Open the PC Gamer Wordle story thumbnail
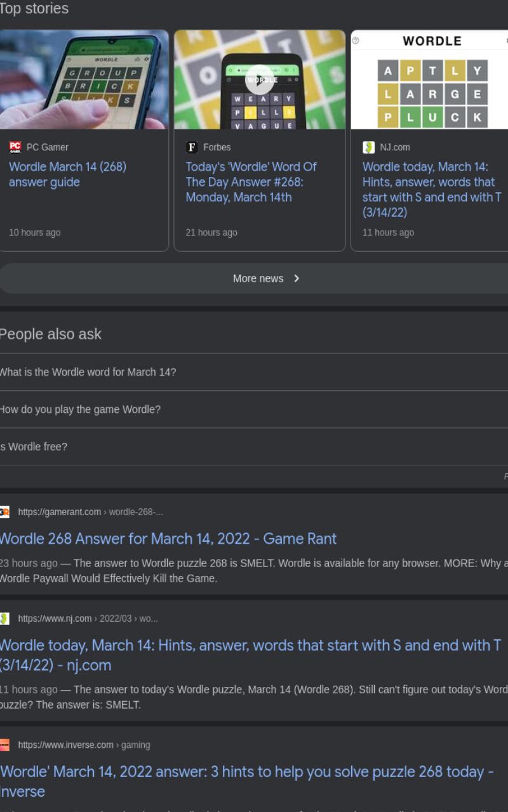The width and height of the screenshot is (508, 812). [x=84, y=80]
